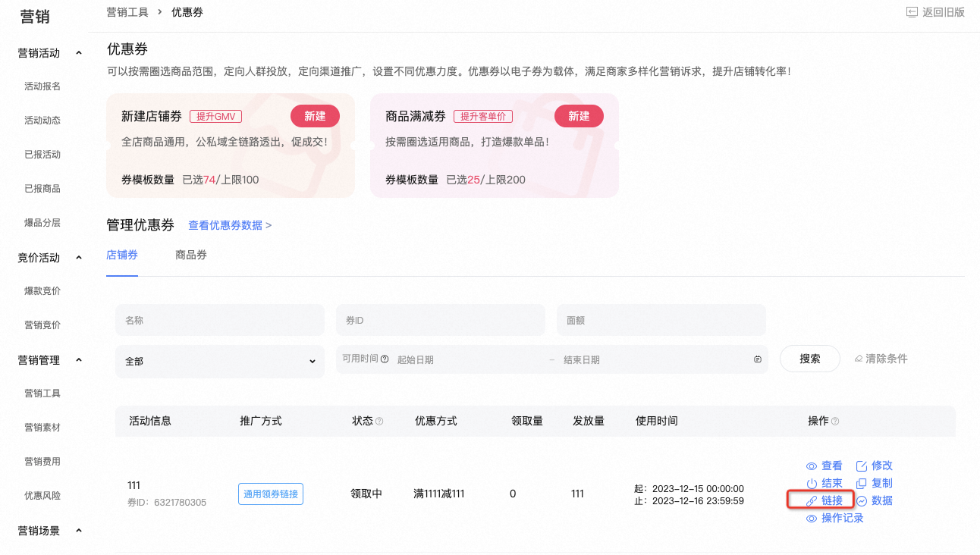This screenshot has height=555, width=980.
Task: Click the 查看 action link
Action: click(832, 466)
